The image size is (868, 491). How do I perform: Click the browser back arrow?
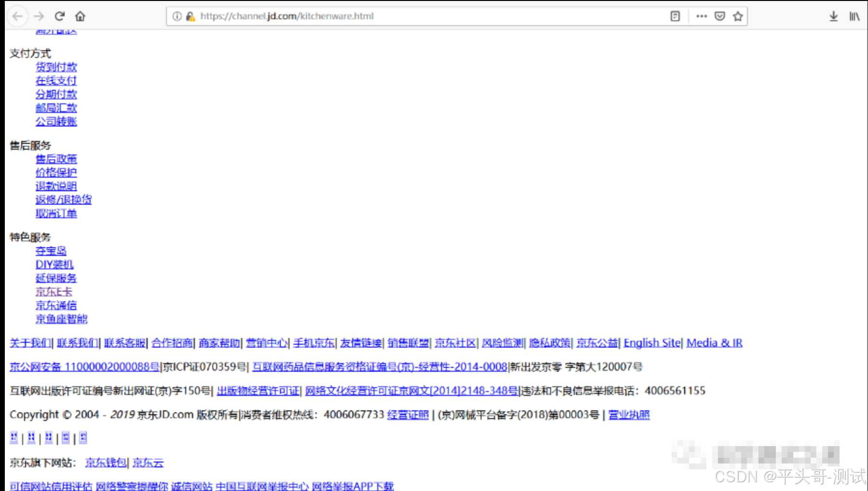[x=18, y=16]
